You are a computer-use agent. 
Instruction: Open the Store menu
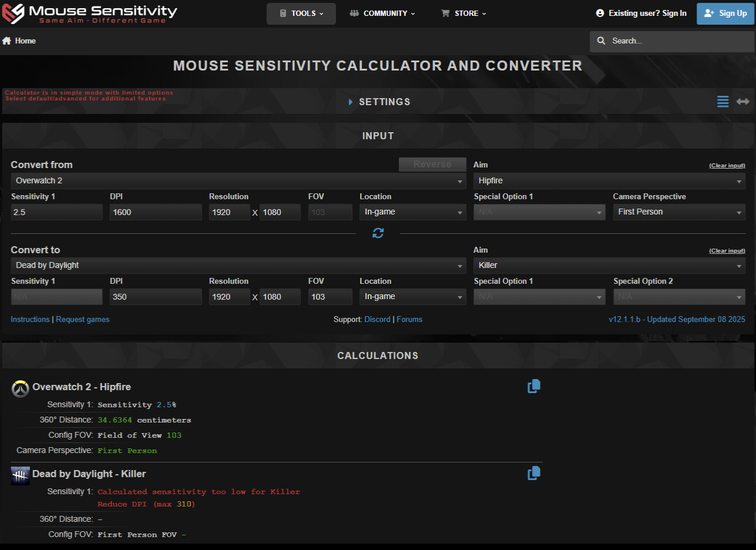464,14
